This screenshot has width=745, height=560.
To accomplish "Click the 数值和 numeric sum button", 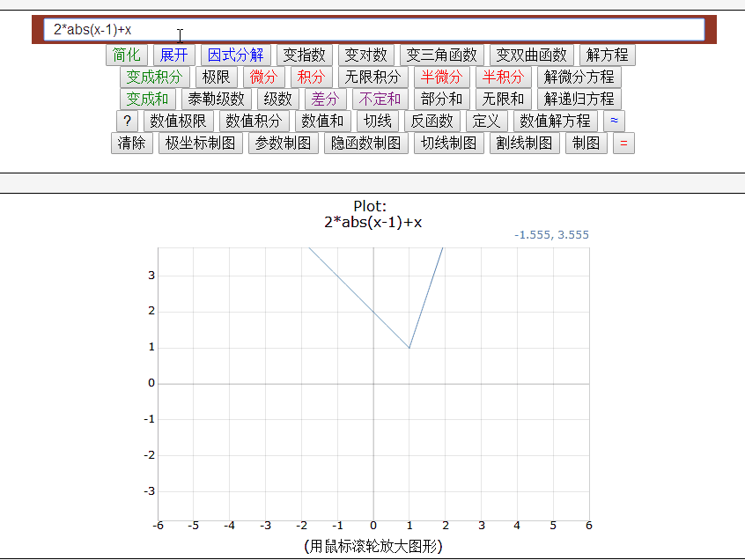I will (x=322, y=122).
